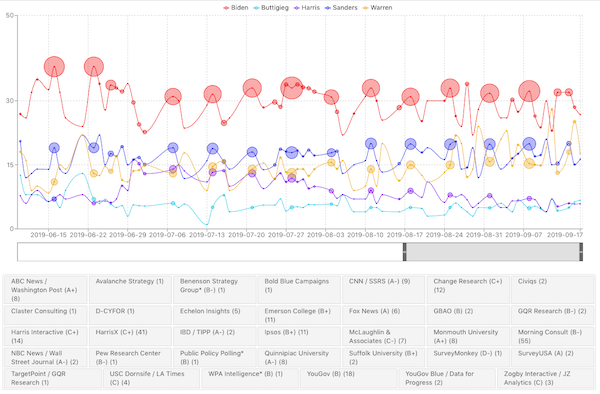The image size is (600, 394).
Task: Filter by Morning Consult (B-) polls
Action: pyautogui.click(x=553, y=336)
